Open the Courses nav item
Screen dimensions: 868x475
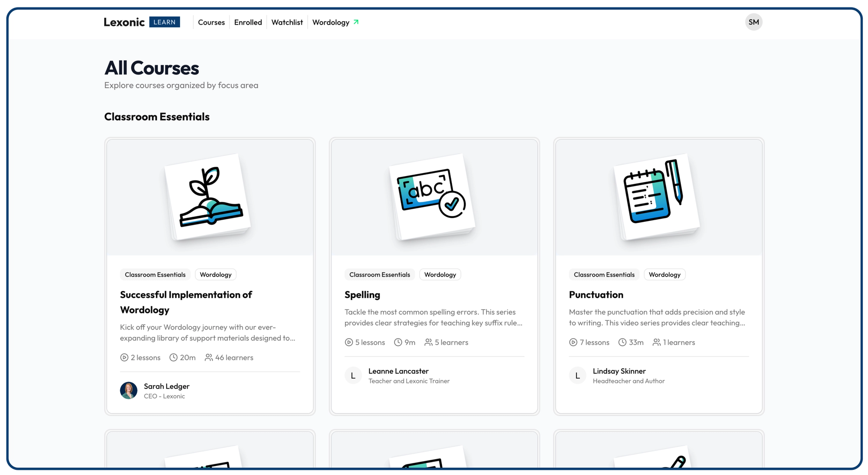211,22
